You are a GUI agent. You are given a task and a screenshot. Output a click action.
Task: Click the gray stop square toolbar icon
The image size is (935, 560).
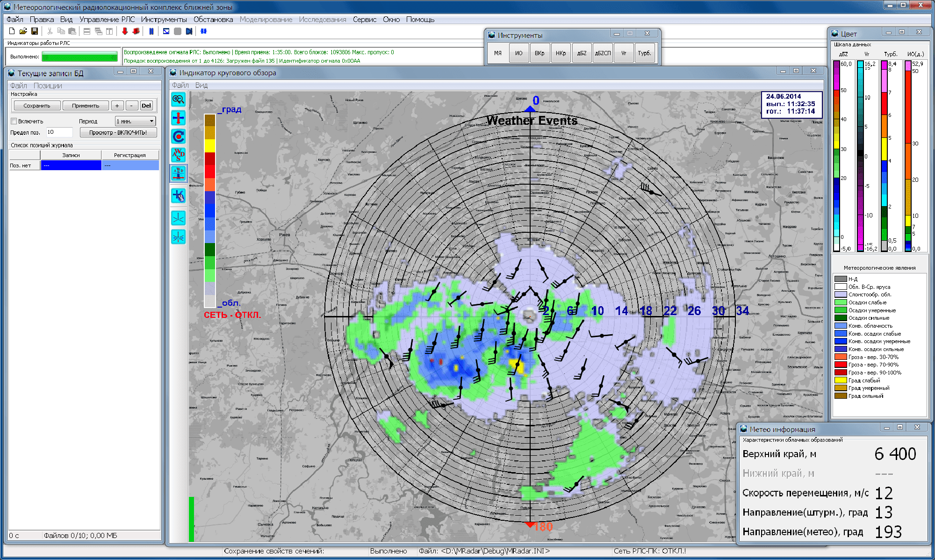point(178,31)
